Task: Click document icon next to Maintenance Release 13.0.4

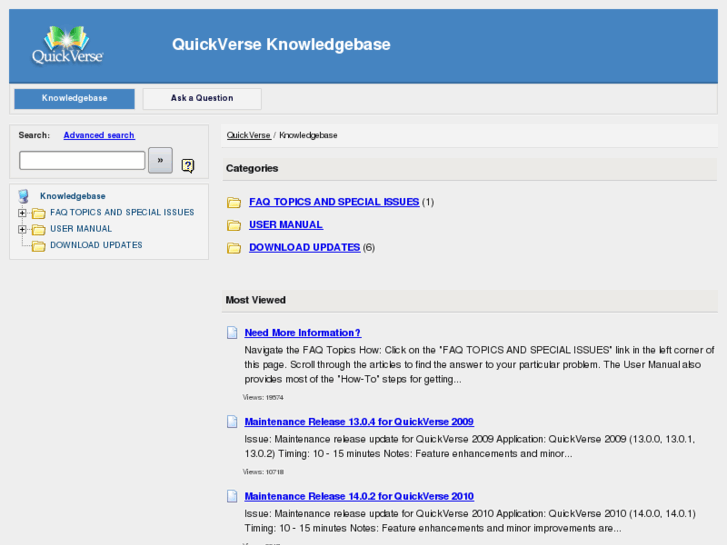Action: click(232, 421)
